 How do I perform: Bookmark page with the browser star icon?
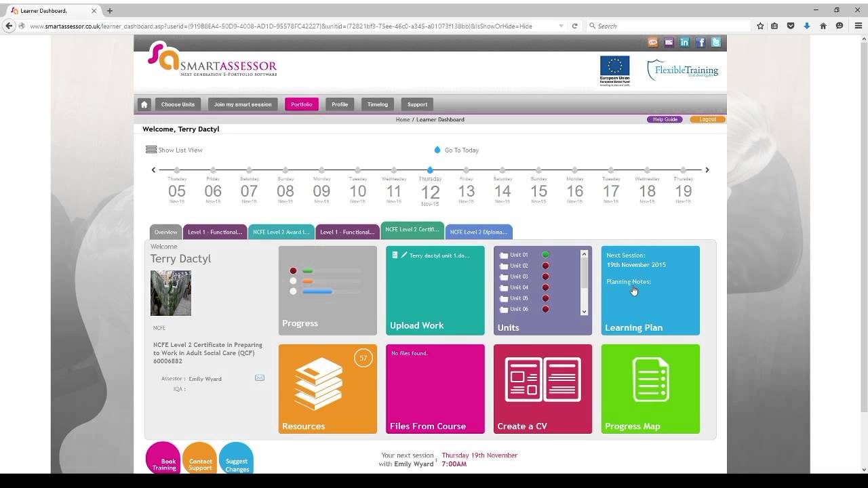(x=760, y=26)
